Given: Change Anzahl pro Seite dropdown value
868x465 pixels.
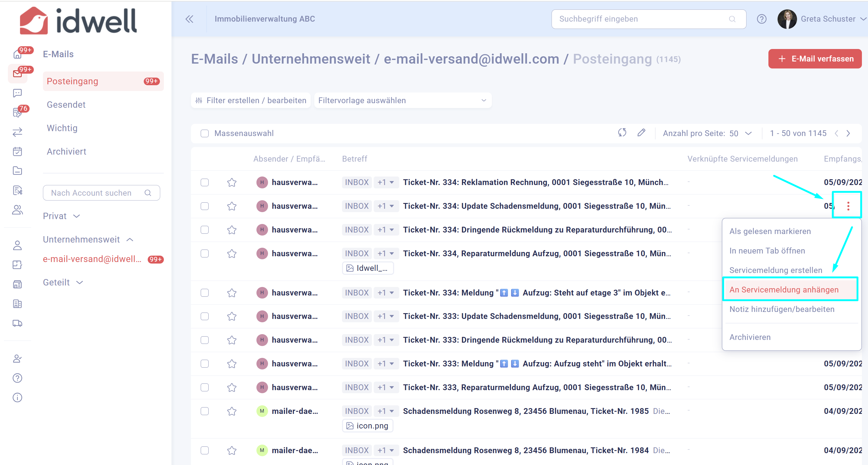Looking at the screenshot, I should (x=741, y=133).
